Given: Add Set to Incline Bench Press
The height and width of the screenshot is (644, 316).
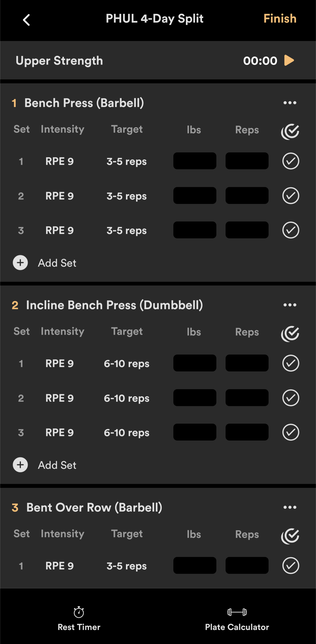Looking at the screenshot, I should [45, 465].
